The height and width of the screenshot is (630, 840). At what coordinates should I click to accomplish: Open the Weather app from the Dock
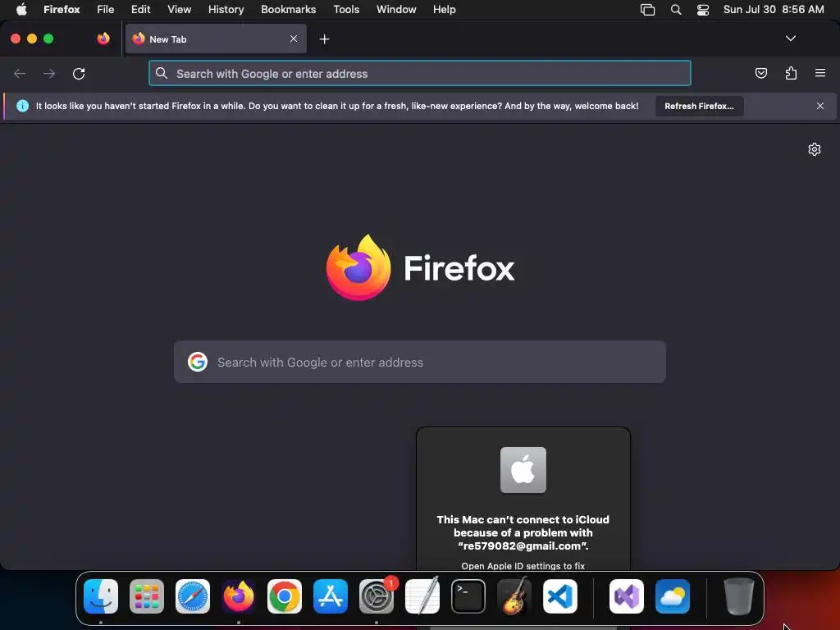point(673,596)
